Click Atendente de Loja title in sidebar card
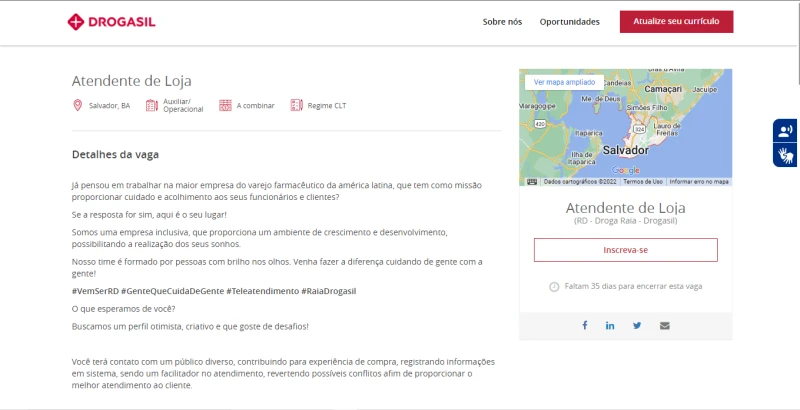The height and width of the screenshot is (410, 800). pyautogui.click(x=626, y=208)
